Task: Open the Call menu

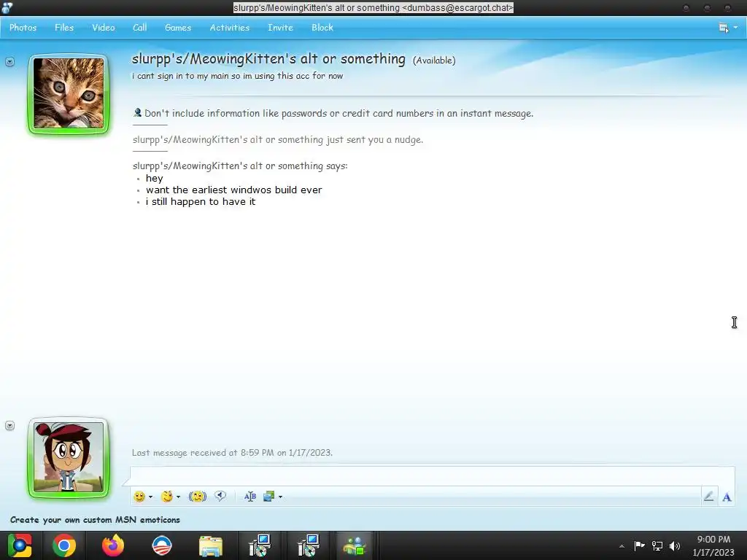Action: (x=139, y=28)
